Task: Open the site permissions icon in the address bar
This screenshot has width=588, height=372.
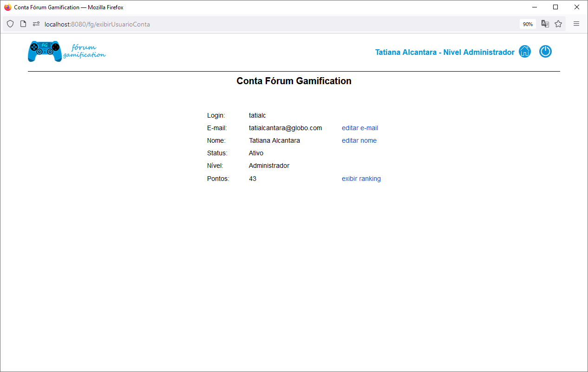Action: click(x=36, y=24)
